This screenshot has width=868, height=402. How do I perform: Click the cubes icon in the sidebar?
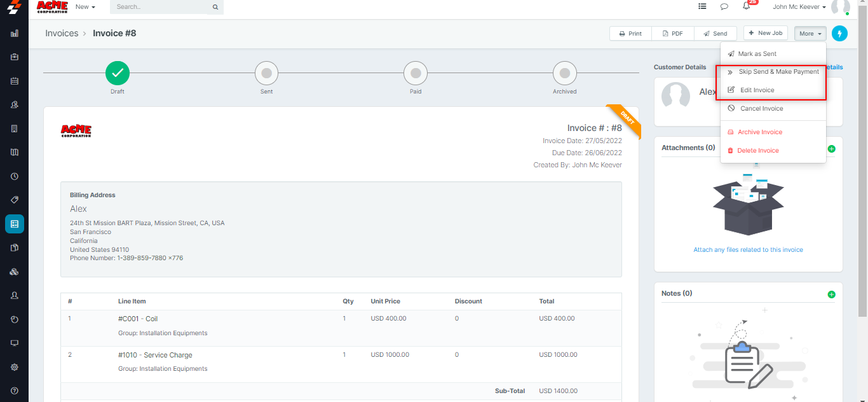(x=14, y=272)
